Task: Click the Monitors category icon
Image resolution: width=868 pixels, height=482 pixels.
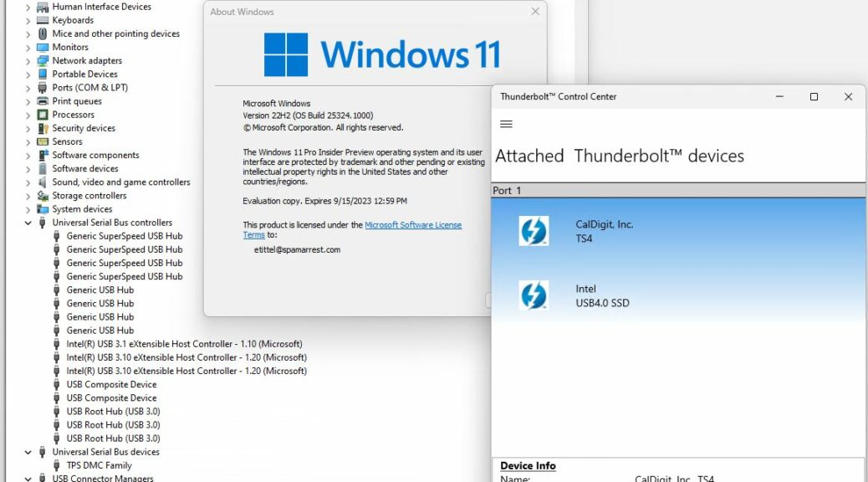Action: tap(43, 48)
